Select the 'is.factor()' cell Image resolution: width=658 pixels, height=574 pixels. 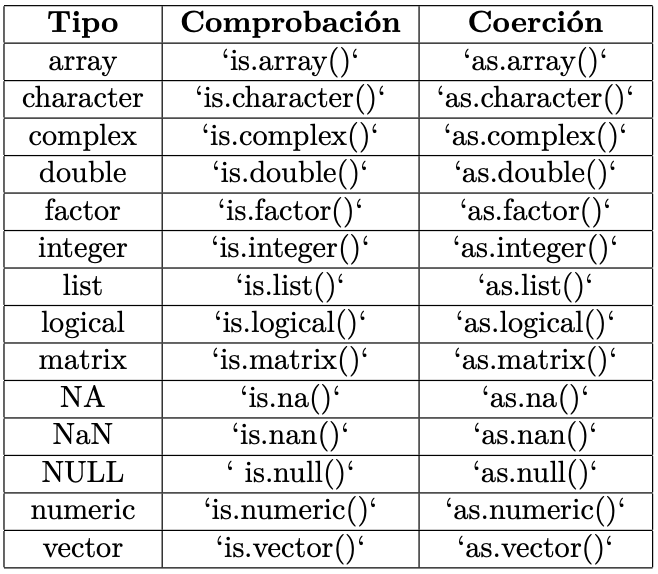[290, 211]
